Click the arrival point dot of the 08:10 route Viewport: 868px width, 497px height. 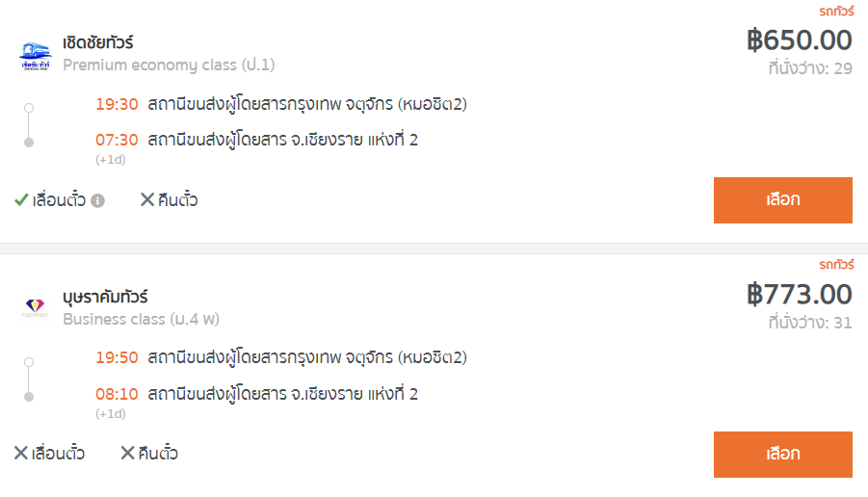[29, 397]
